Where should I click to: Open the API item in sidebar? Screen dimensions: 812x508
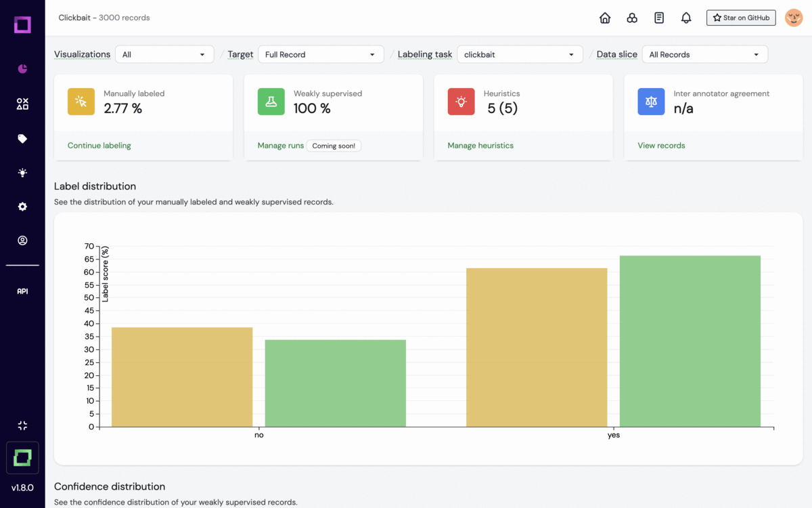22,291
